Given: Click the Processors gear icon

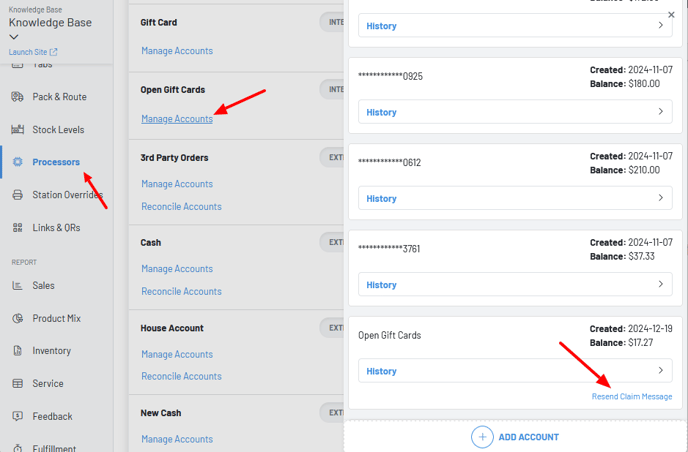Looking at the screenshot, I should (x=17, y=162).
